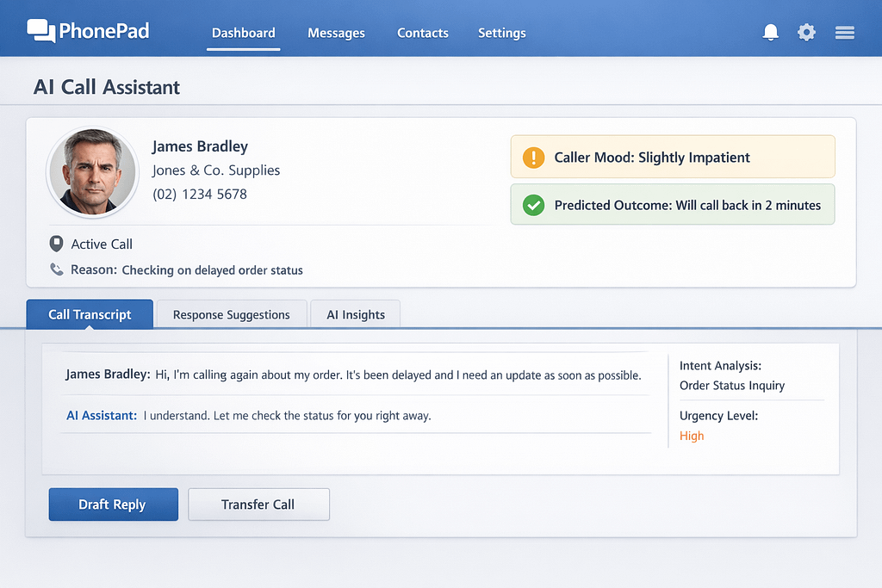Click the caller name James Bradley heading
882x588 pixels.
coord(200,146)
